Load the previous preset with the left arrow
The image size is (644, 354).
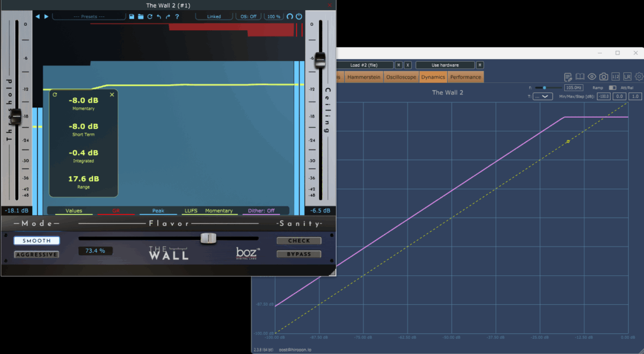(x=37, y=16)
